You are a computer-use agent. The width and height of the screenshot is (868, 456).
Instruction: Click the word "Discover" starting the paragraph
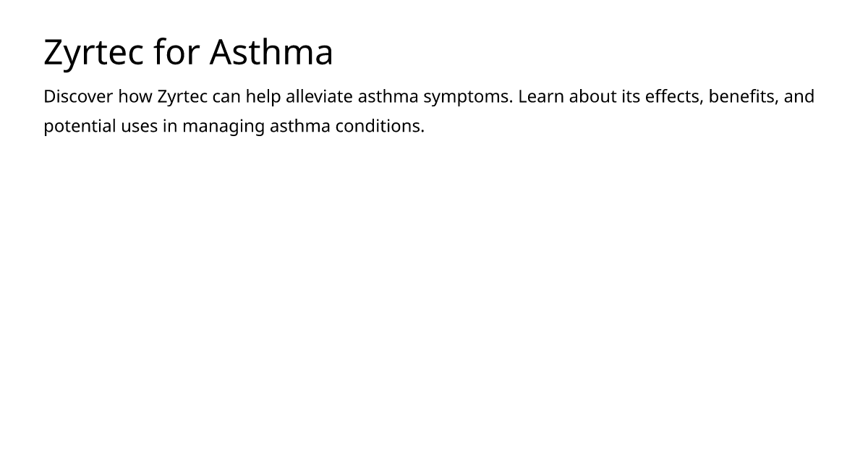coord(78,96)
